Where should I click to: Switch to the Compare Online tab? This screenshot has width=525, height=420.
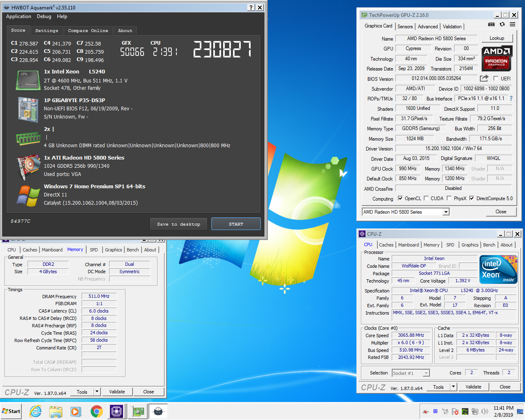click(88, 31)
